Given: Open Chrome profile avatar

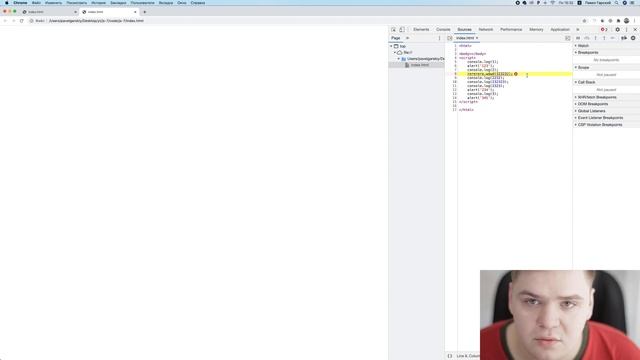Looking at the screenshot, I should pos(627,20).
